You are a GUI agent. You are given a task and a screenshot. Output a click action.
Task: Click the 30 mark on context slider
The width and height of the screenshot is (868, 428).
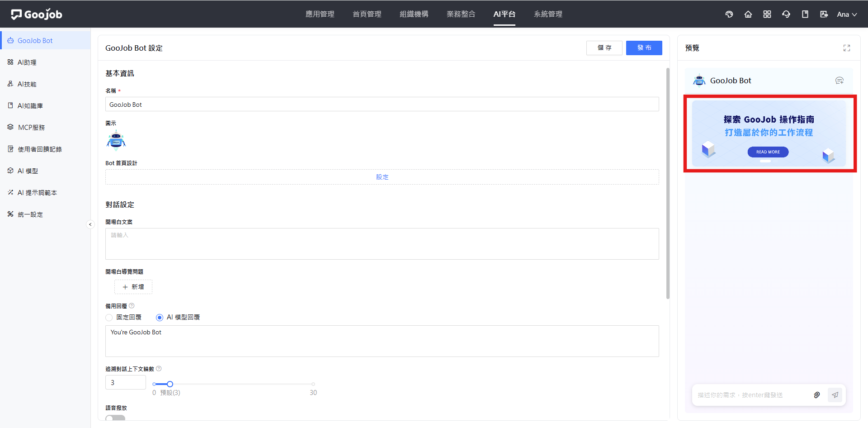point(313,392)
